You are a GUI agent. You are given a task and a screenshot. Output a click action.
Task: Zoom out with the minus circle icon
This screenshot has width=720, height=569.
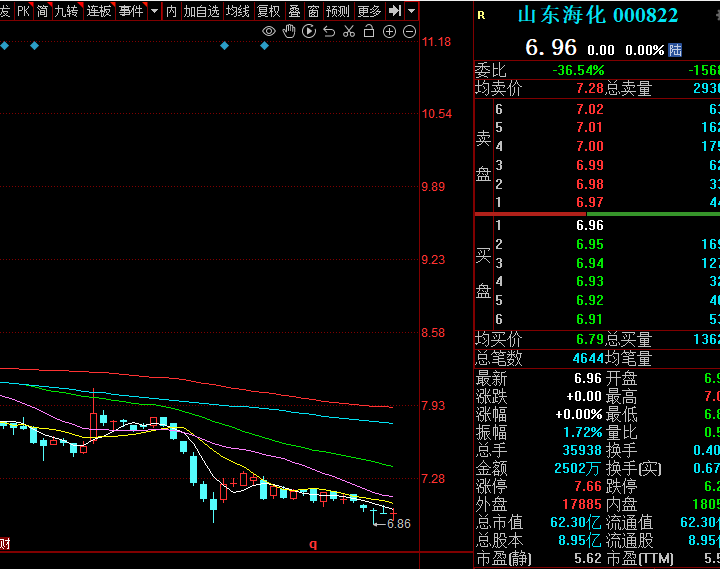409,31
